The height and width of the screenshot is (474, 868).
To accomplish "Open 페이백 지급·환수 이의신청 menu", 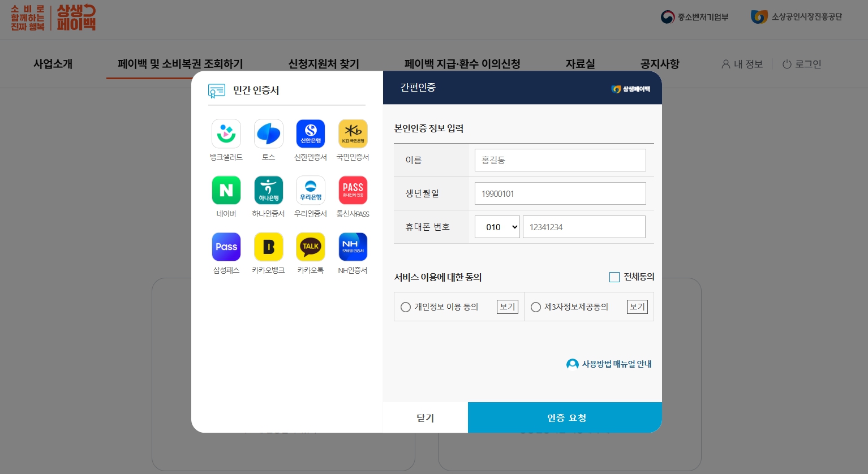I will 462,64.
